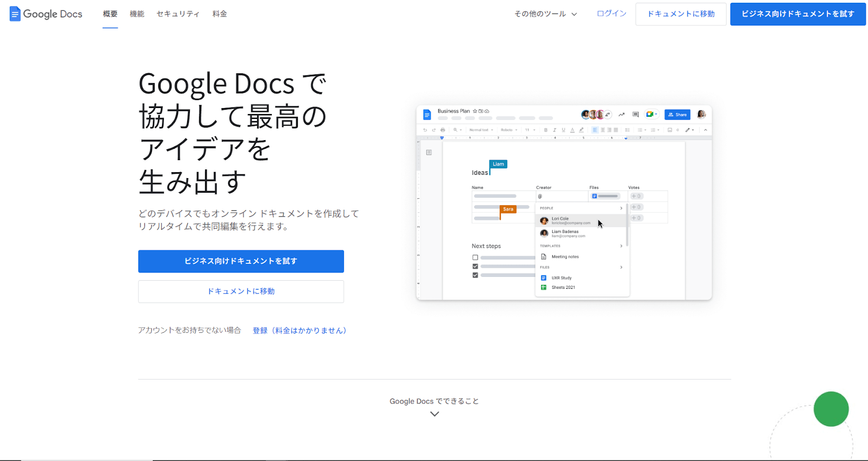Click the blue UXR Study doc icon
The image size is (868, 461).
544,277
